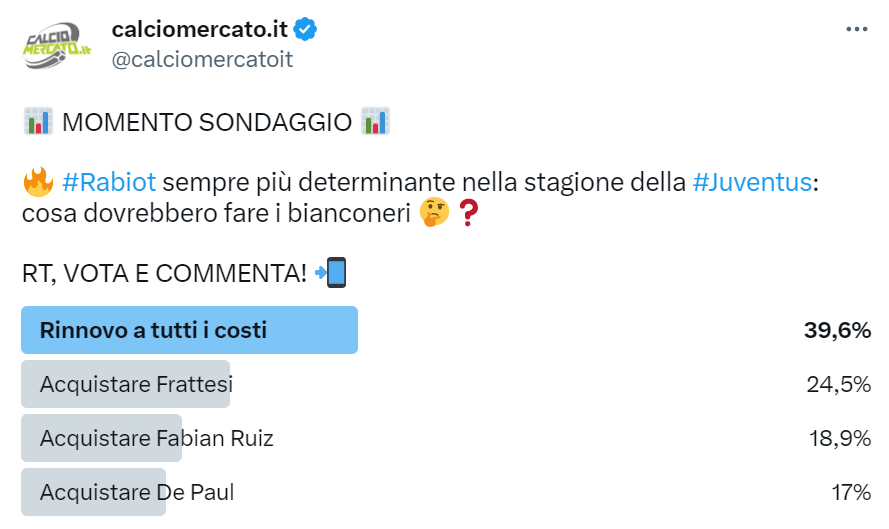Select poll option Acquistare Fabian Ruiz
The width and height of the screenshot is (889, 529).
pyautogui.click(x=155, y=438)
